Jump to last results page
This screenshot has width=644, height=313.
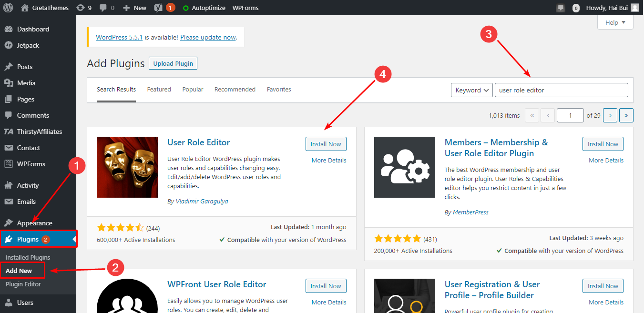coord(626,115)
